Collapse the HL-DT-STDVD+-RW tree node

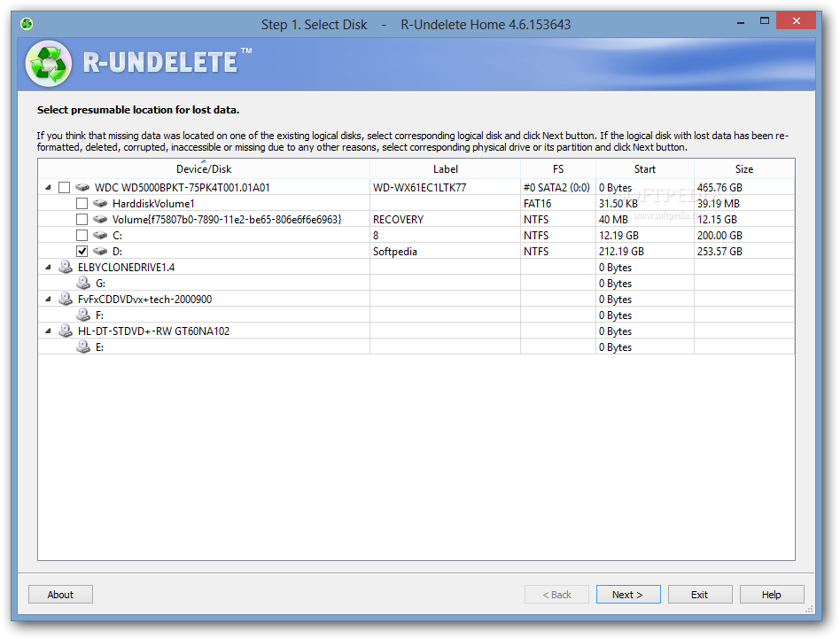(48, 331)
